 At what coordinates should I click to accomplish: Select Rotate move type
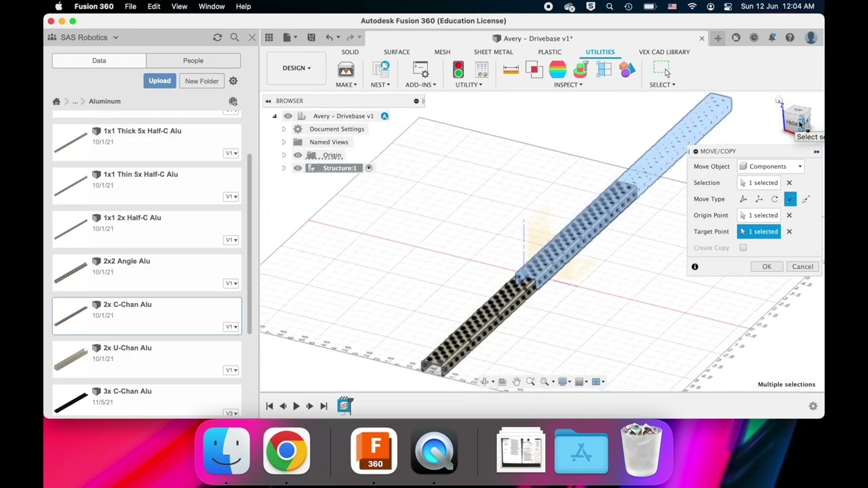774,199
